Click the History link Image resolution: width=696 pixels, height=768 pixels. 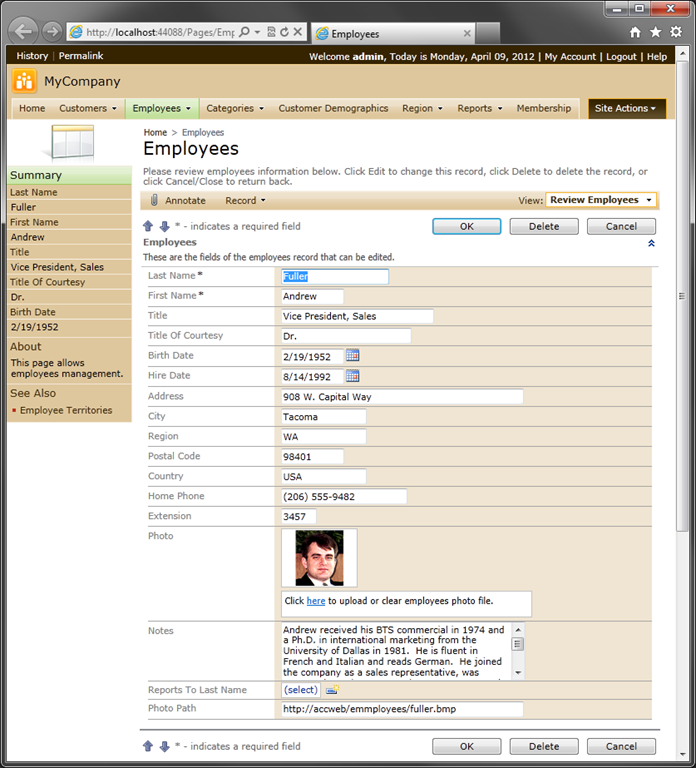32,56
